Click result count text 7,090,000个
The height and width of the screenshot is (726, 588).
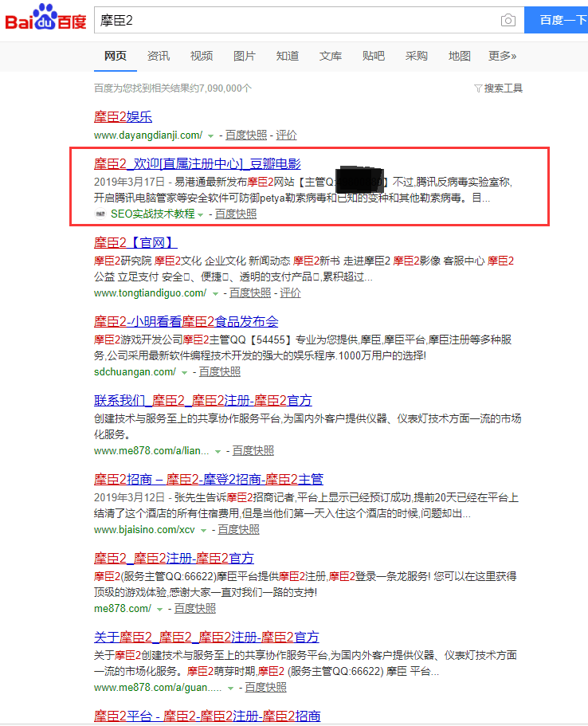pyautogui.click(x=225, y=88)
